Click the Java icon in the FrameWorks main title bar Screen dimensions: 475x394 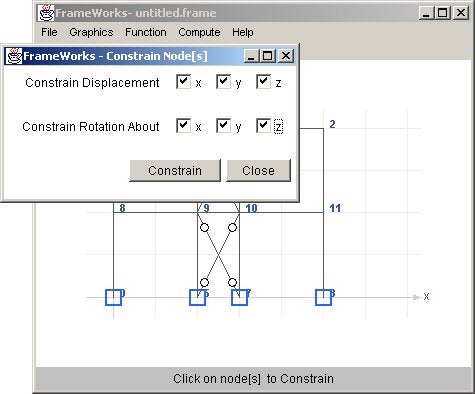[46, 13]
